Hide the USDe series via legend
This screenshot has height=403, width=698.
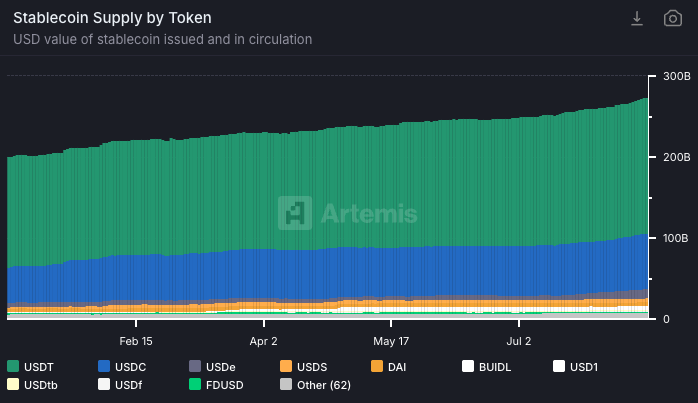point(212,366)
